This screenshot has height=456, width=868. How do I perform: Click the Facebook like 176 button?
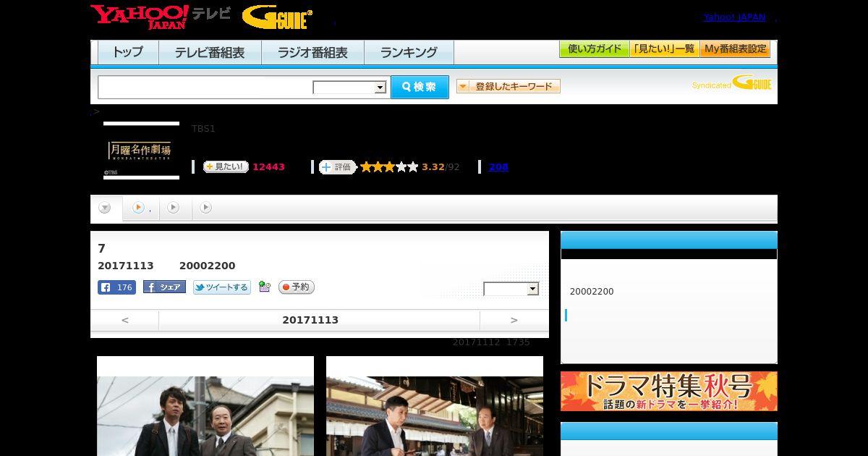116,287
